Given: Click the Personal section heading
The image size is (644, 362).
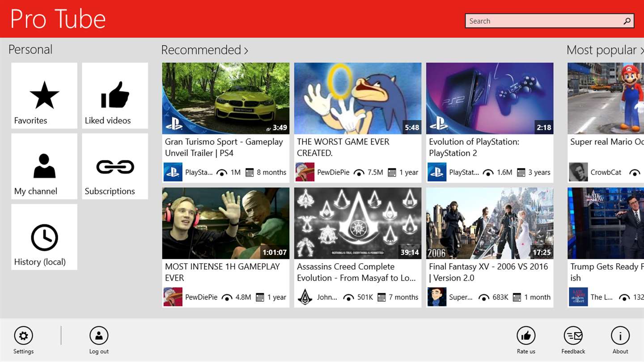Looking at the screenshot, I should 30,50.
